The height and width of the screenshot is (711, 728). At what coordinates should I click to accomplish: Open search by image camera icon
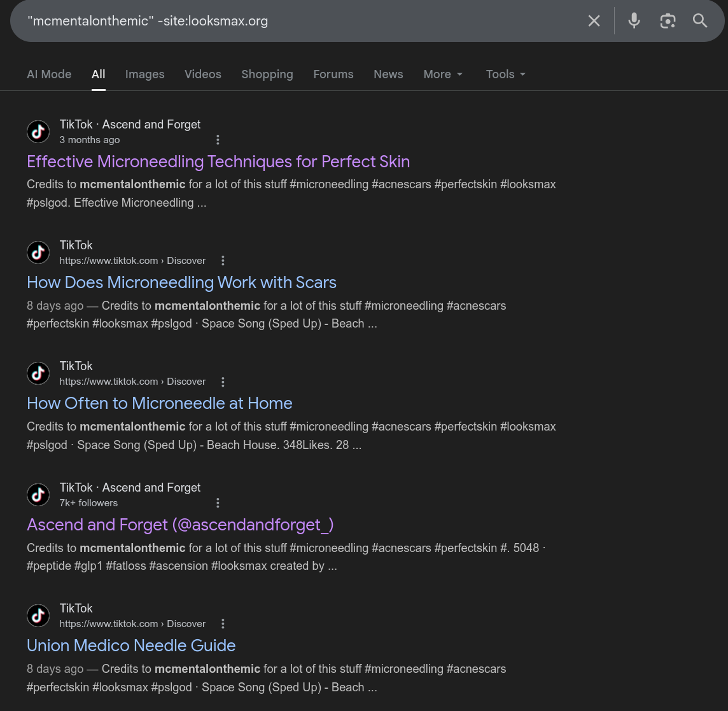(x=667, y=21)
